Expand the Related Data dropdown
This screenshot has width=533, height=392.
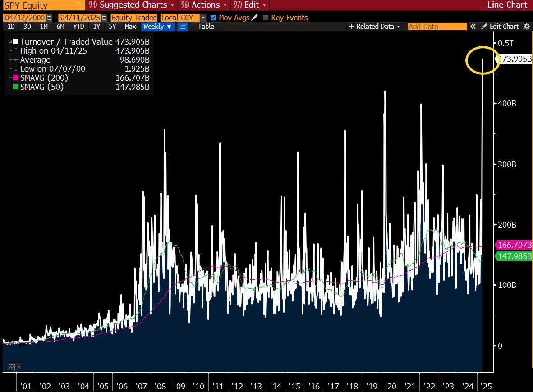(x=398, y=27)
